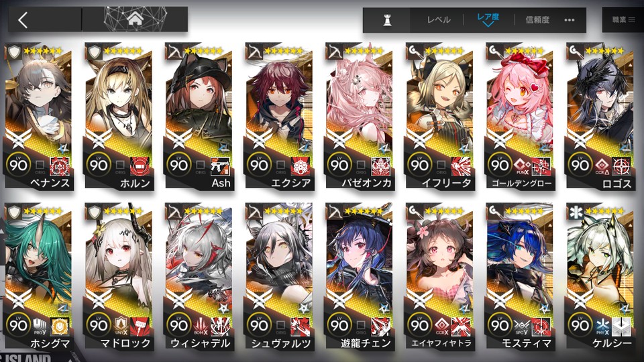Select the ホルン operator card
This screenshot has height=362, width=644.
(119, 117)
